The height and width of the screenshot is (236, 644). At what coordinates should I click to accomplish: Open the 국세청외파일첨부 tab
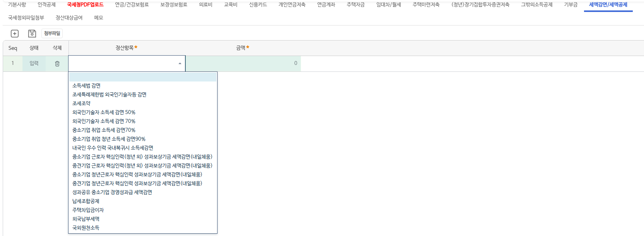(26, 18)
